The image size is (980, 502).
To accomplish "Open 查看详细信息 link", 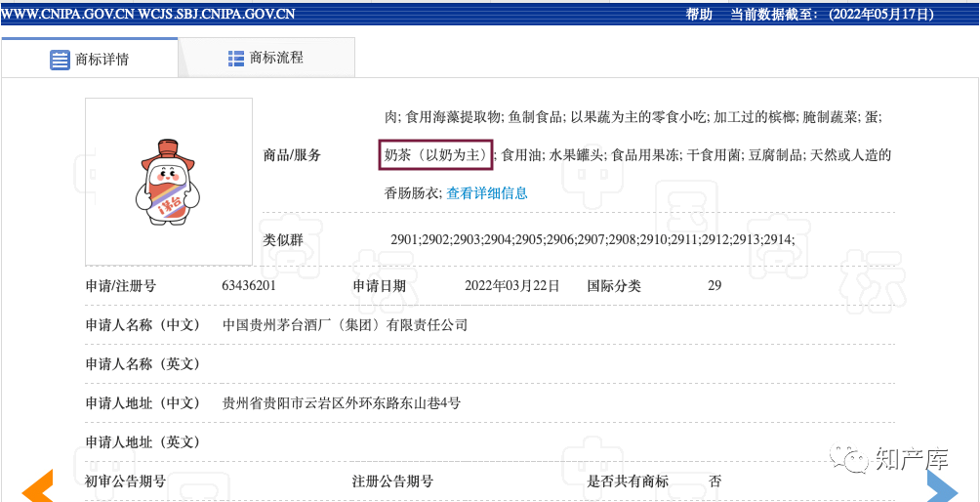I will 487,193.
